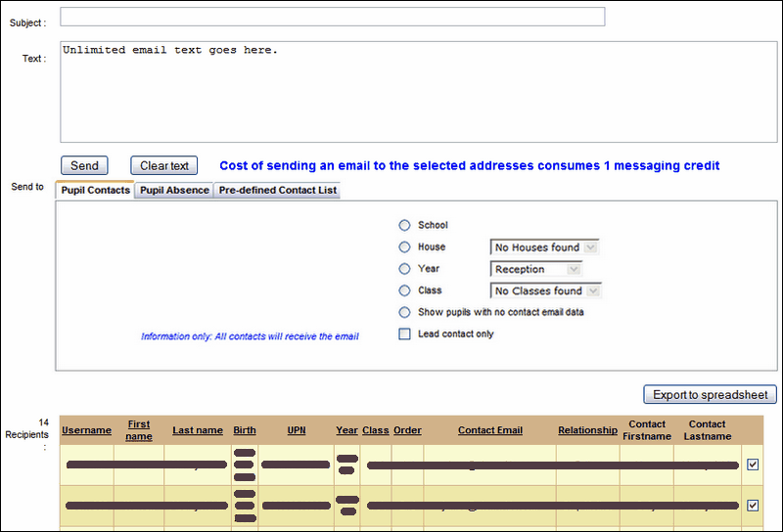Click the messaging credit cost notice
Viewport: 783px width, 532px height.
tap(470, 165)
